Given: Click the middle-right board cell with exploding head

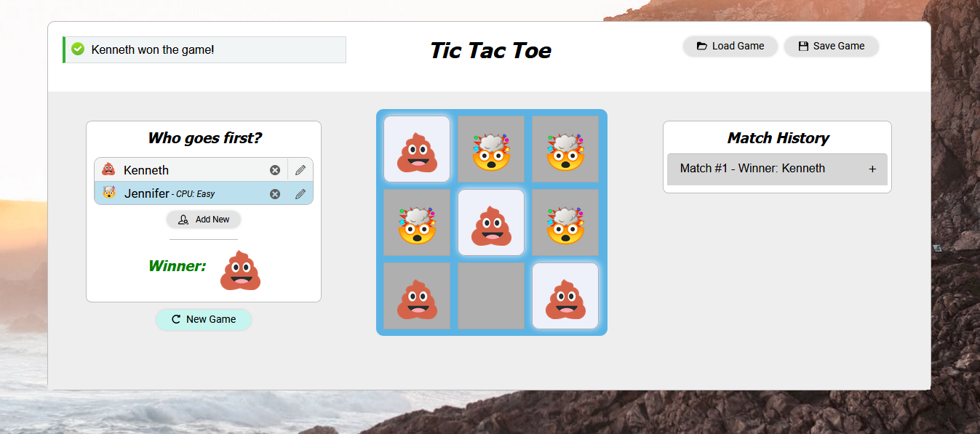Looking at the screenshot, I should click(x=565, y=222).
